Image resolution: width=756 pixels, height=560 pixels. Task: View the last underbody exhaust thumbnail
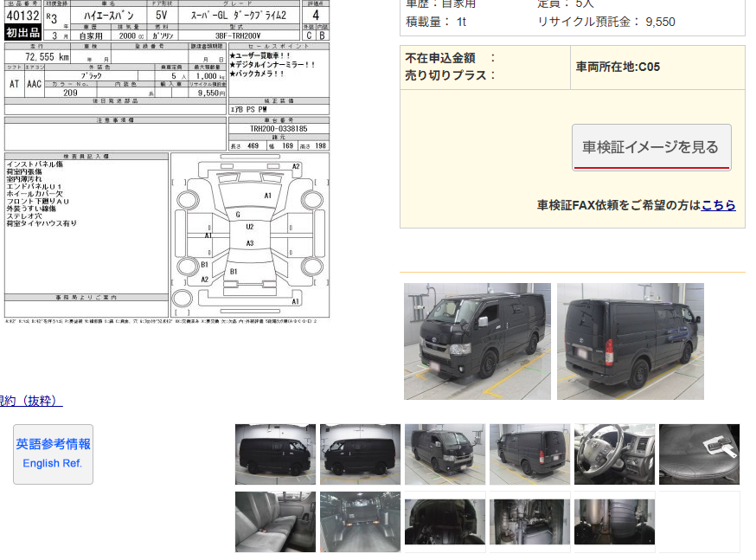614,522
